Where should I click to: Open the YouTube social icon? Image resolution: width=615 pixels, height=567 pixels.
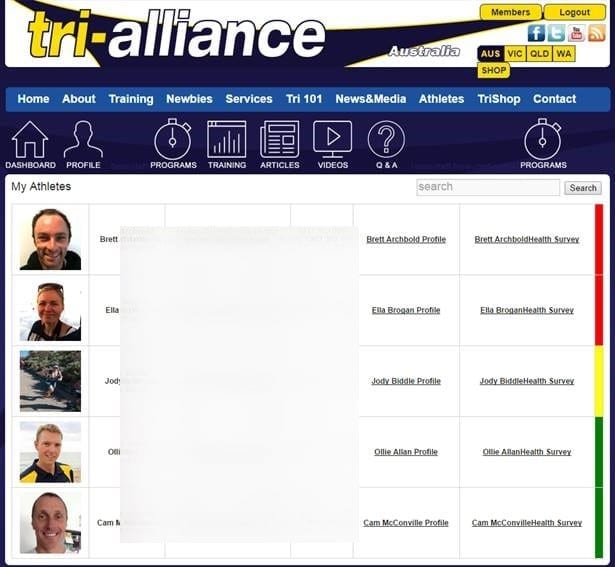pos(576,33)
